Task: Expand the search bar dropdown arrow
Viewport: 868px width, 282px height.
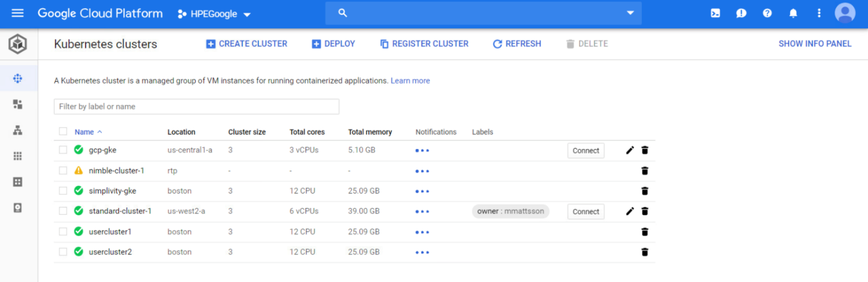Action: (630, 13)
